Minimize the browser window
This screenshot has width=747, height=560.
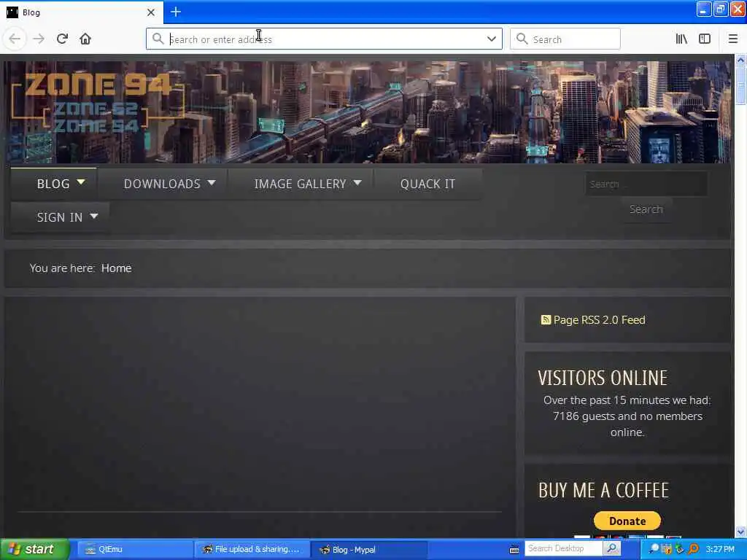[x=703, y=9]
